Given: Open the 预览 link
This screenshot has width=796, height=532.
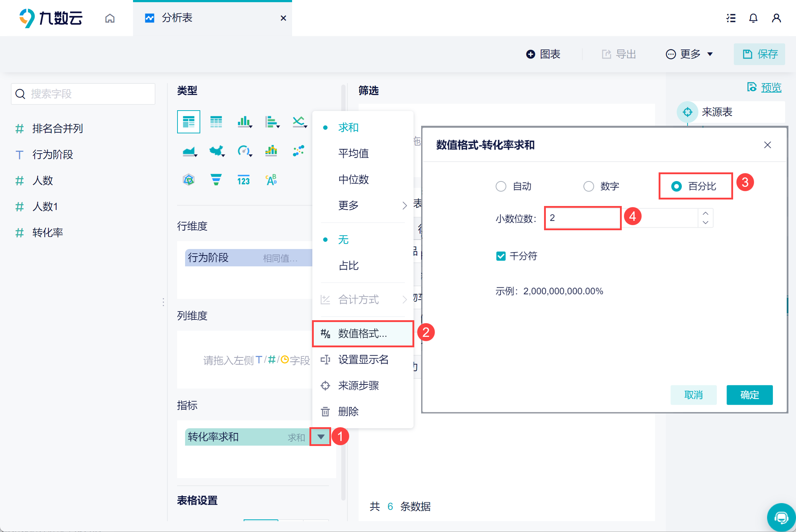Looking at the screenshot, I should [x=771, y=87].
